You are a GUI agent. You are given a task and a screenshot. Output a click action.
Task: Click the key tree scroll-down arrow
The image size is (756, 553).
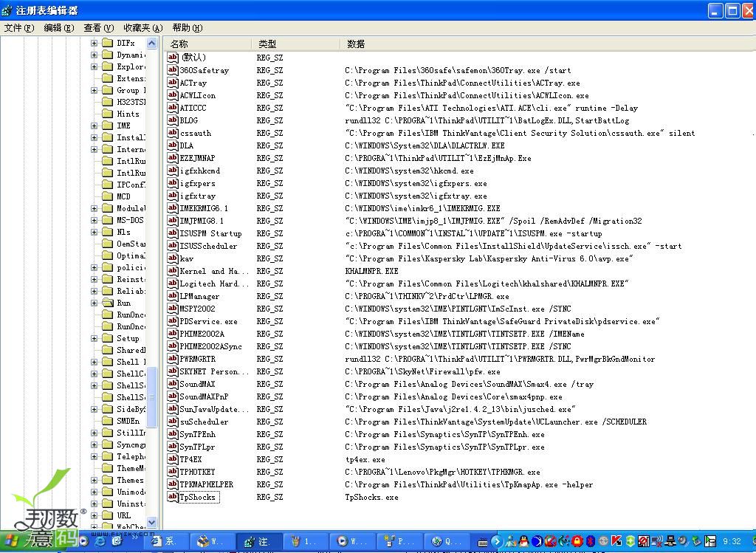pos(151,522)
